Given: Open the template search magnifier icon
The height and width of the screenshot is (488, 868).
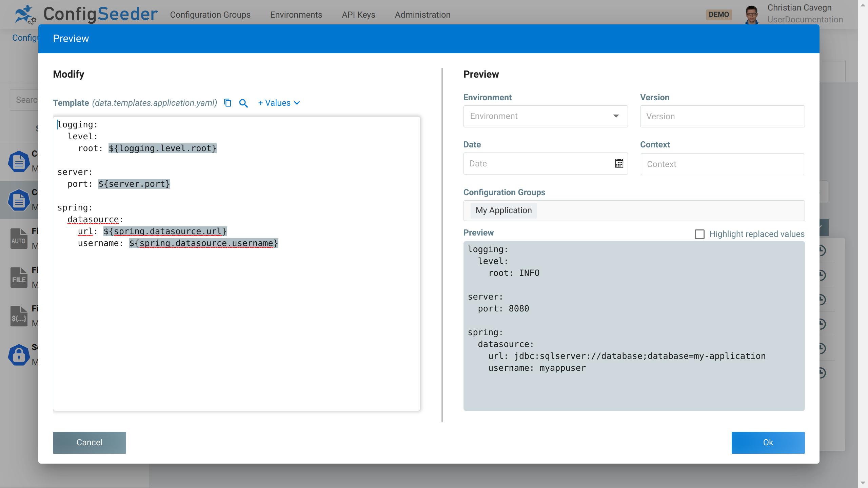Looking at the screenshot, I should (x=243, y=103).
